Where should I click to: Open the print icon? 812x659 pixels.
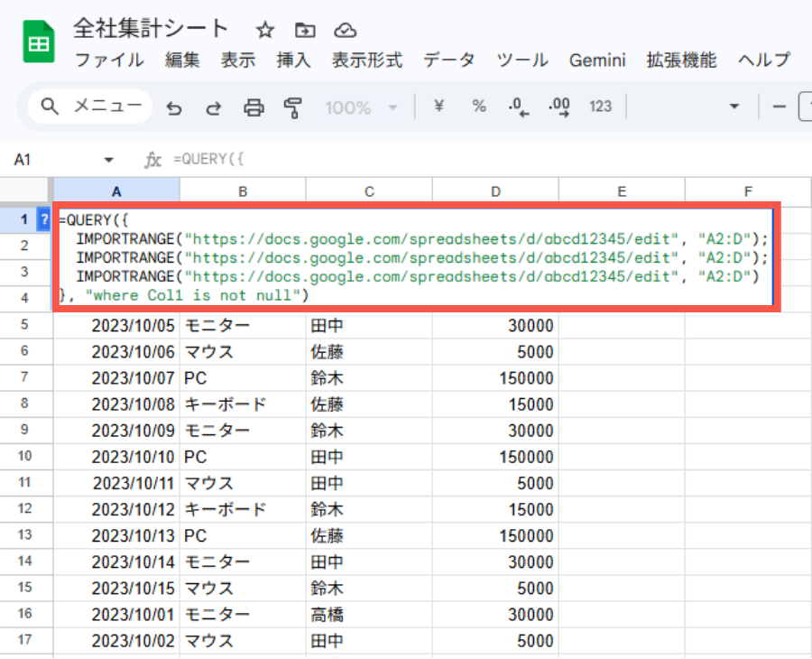(254, 107)
